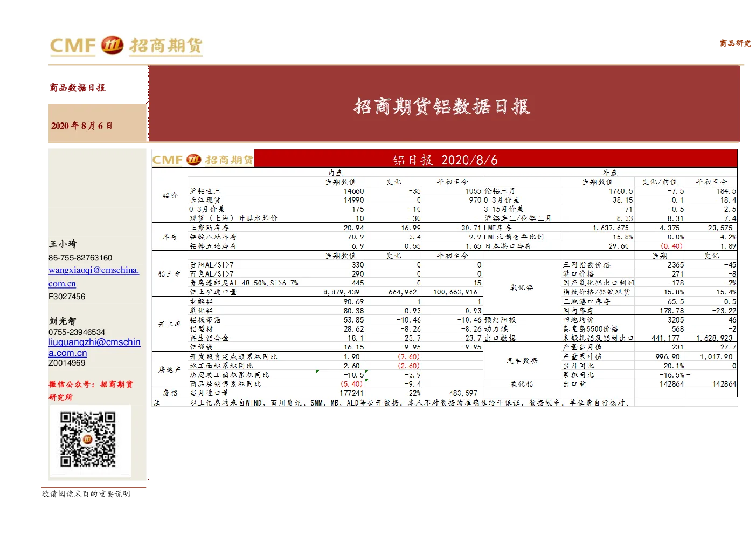Viewport: 756px width, 535px height.
Task: Click the license number Z0014969
Action: (x=67, y=363)
